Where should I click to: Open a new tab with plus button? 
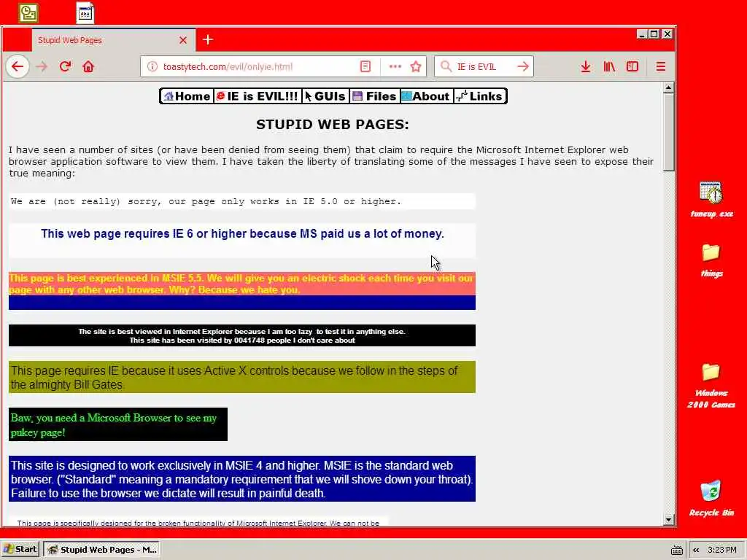coord(208,39)
